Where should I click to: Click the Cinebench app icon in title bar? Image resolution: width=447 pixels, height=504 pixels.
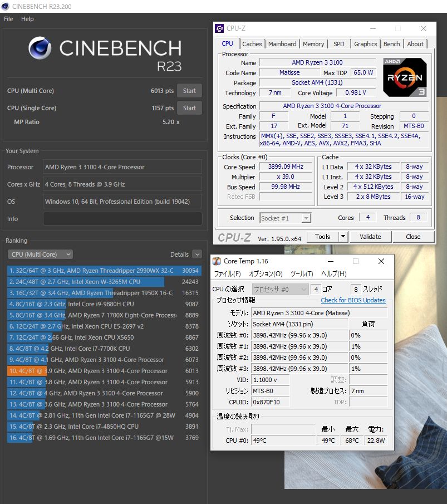tap(5, 6)
